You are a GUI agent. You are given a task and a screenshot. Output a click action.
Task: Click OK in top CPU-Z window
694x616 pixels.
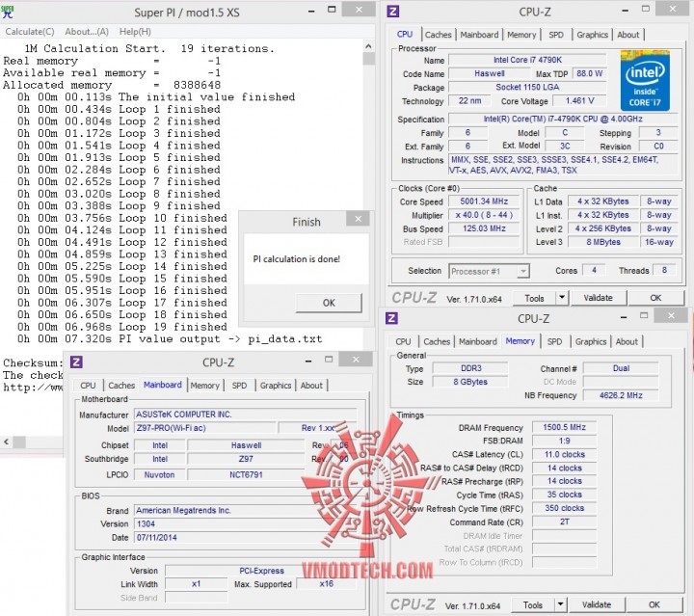coord(655,298)
